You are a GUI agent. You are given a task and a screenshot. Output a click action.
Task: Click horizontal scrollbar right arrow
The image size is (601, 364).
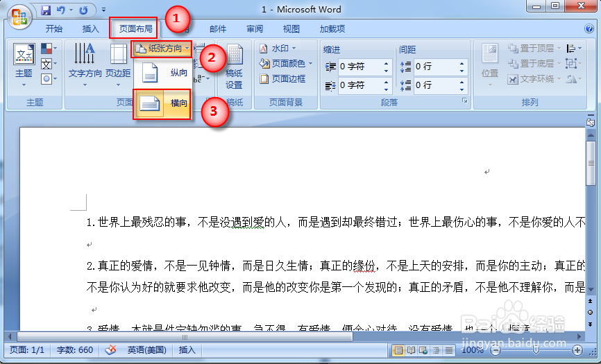[x=579, y=337]
